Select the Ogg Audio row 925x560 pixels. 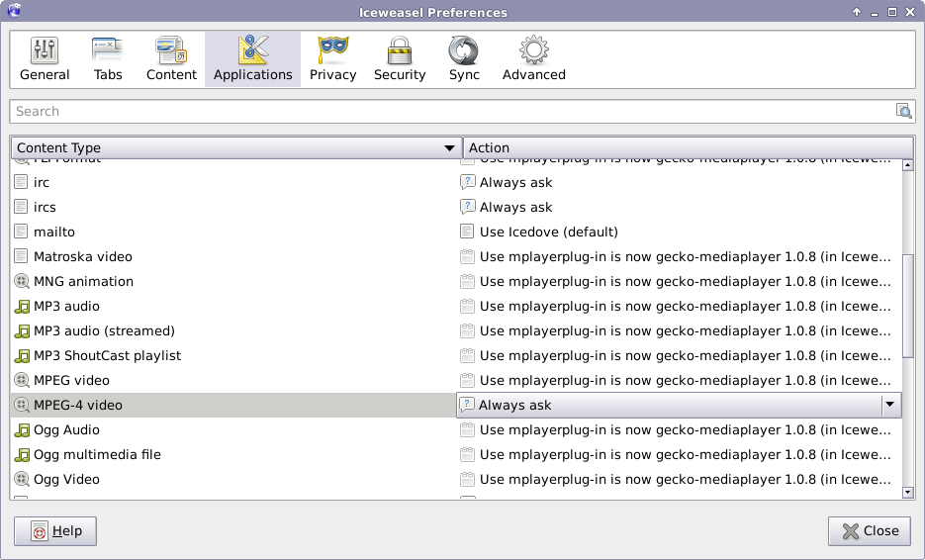[x=456, y=430]
